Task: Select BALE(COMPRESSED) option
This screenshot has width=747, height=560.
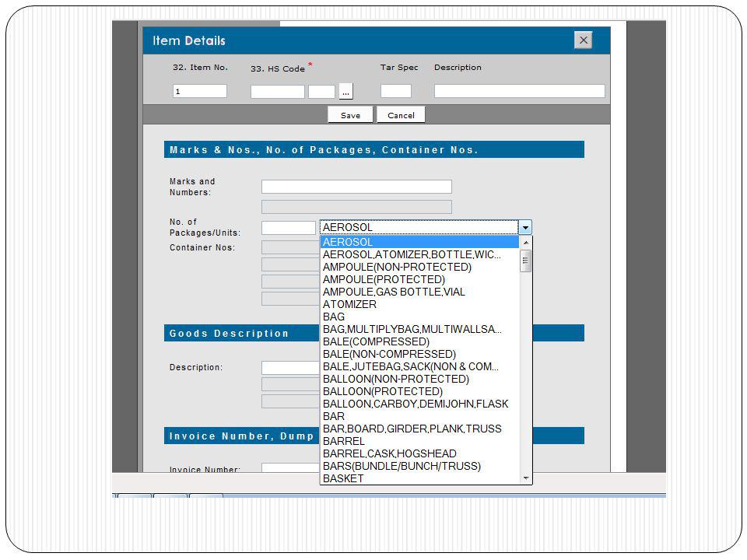Action: [419, 342]
